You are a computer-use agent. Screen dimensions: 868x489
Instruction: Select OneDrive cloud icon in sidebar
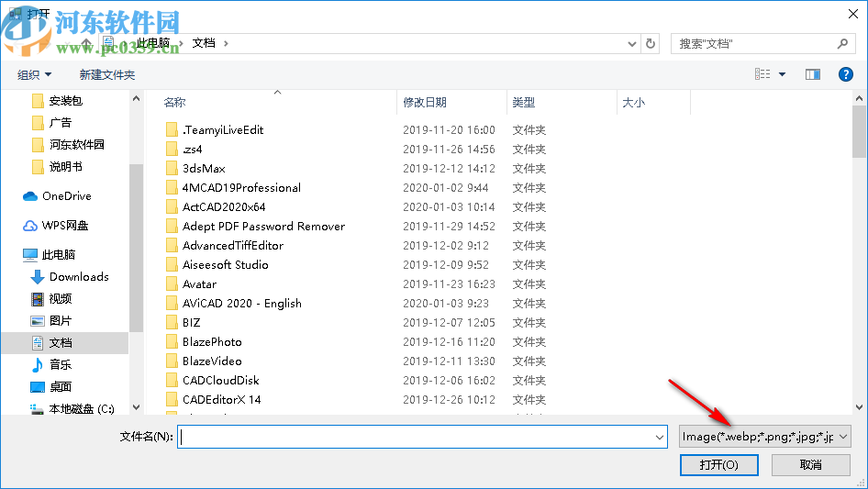30,196
